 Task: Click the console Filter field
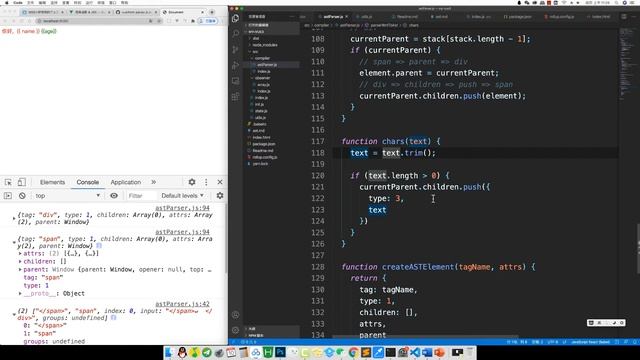[x=141, y=196]
